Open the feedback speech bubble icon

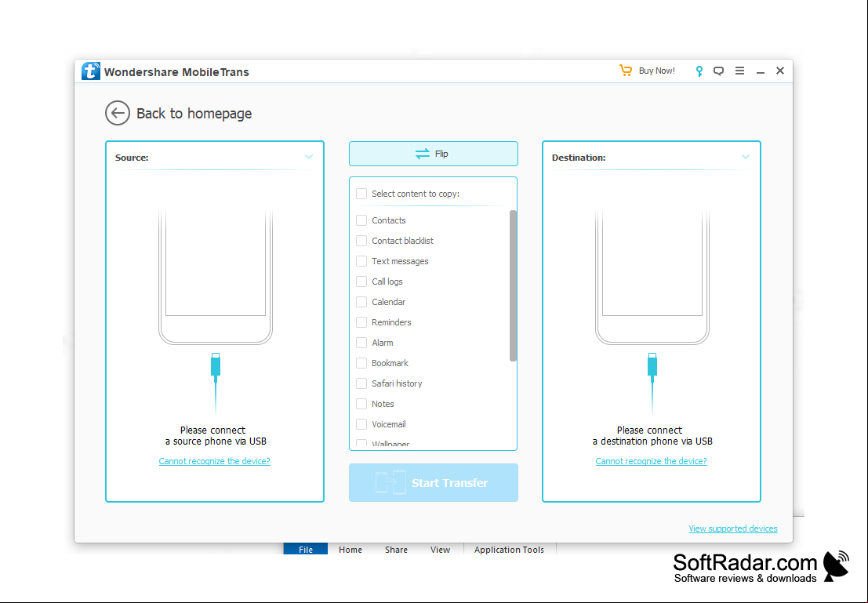click(718, 71)
